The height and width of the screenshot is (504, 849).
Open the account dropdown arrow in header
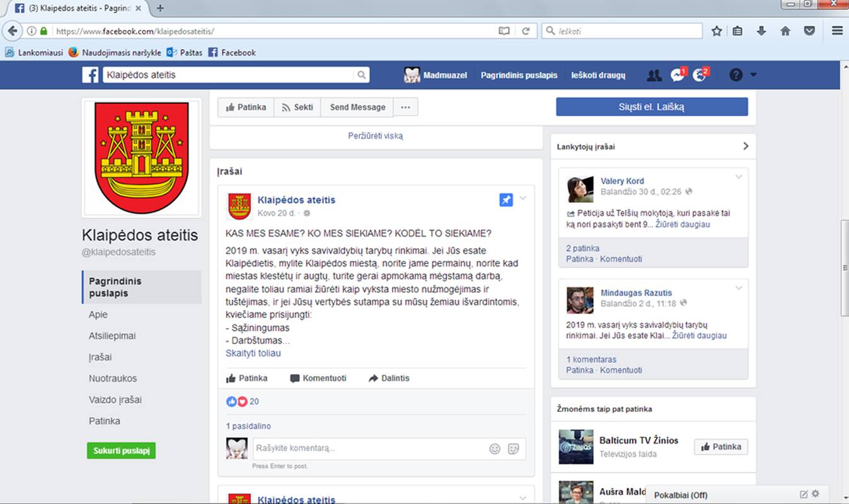point(753,75)
